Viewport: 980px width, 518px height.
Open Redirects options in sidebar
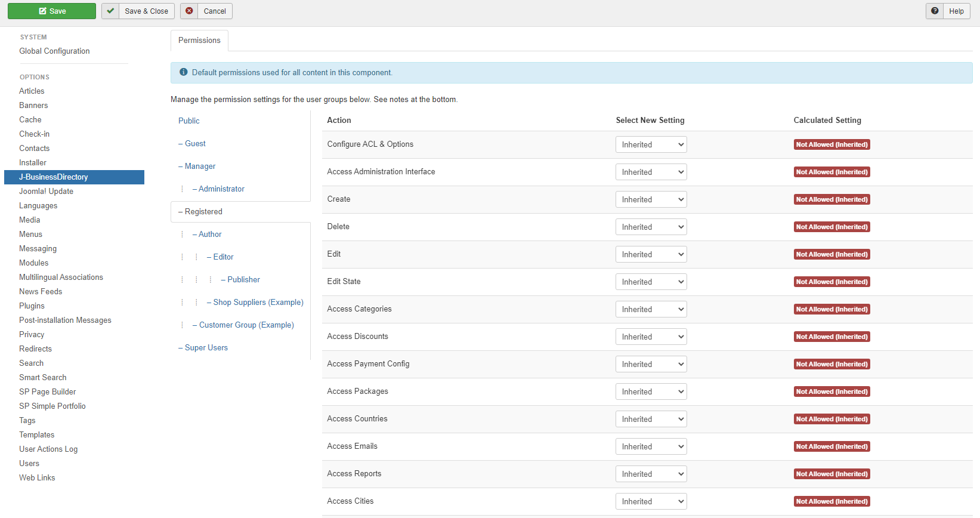(35, 349)
